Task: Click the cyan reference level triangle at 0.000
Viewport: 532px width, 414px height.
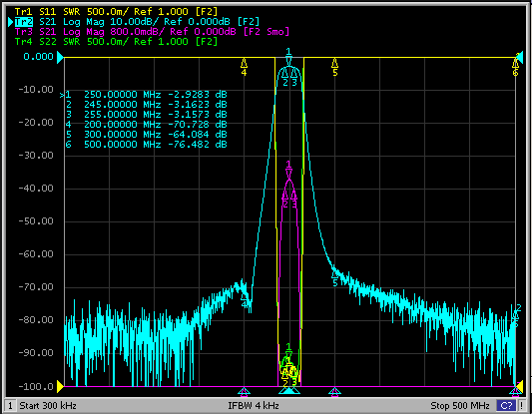Action: (x=60, y=57)
